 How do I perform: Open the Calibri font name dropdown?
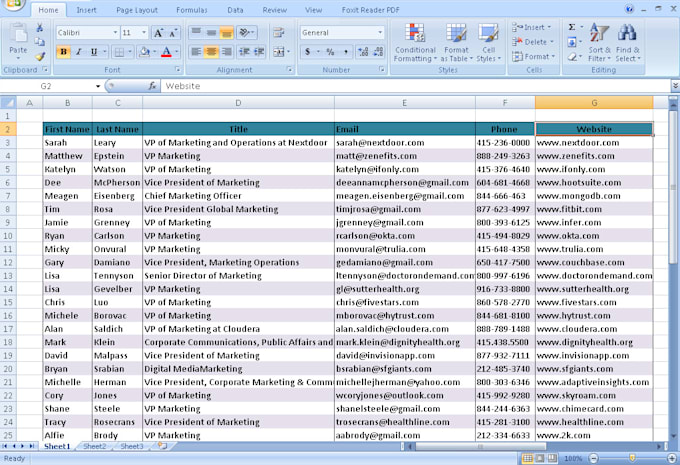(x=115, y=33)
